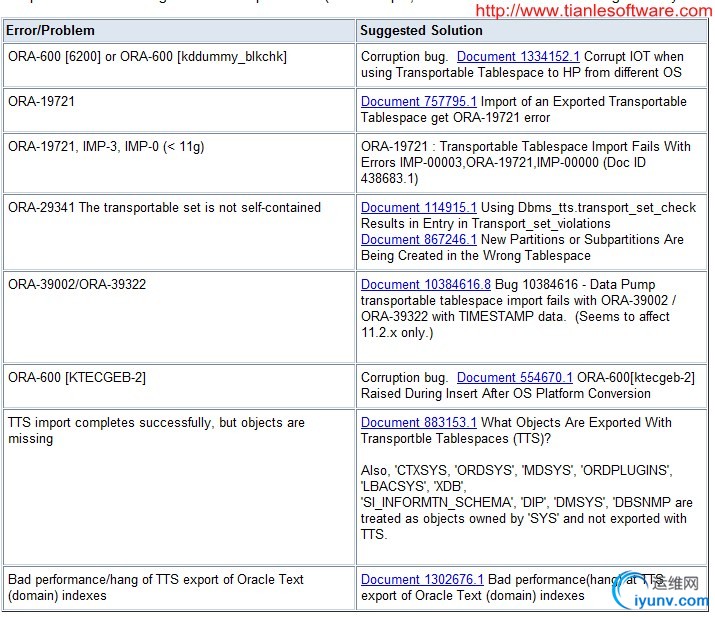
Task: Open Document 757795.1 link
Action: coord(419,101)
